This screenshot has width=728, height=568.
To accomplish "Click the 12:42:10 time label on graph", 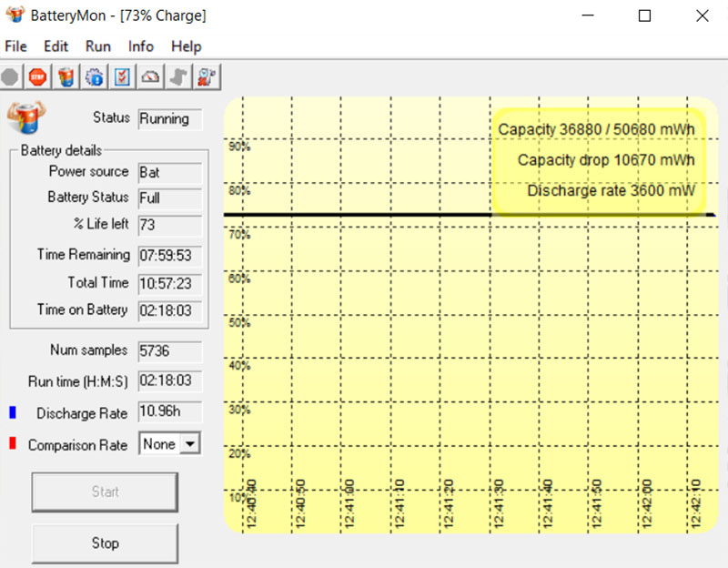I will coord(695,504).
